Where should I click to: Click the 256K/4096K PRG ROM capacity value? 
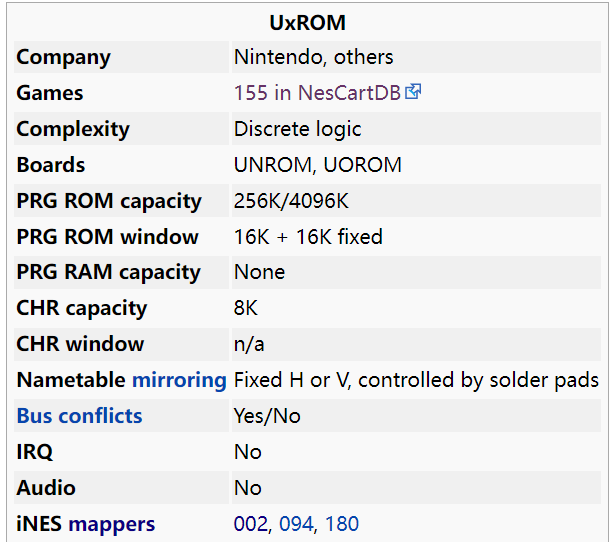point(291,201)
